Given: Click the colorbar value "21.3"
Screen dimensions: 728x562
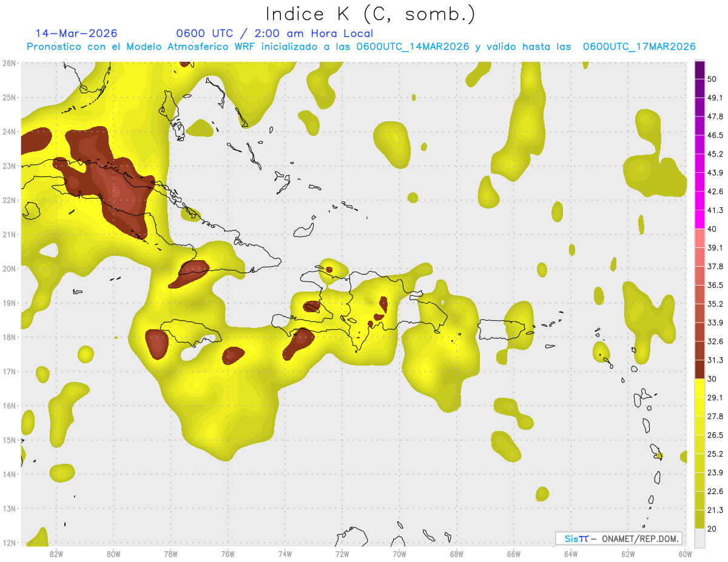Looking at the screenshot, I should 715,510.
